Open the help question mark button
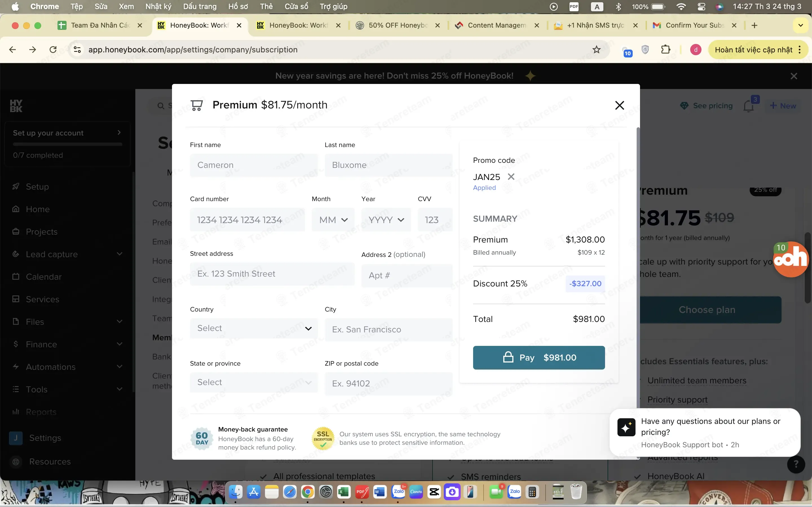This screenshot has height=507, width=812. tap(796, 464)
